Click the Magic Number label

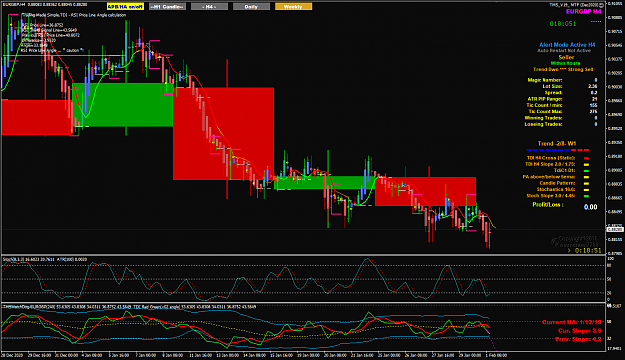coord(545,80)
